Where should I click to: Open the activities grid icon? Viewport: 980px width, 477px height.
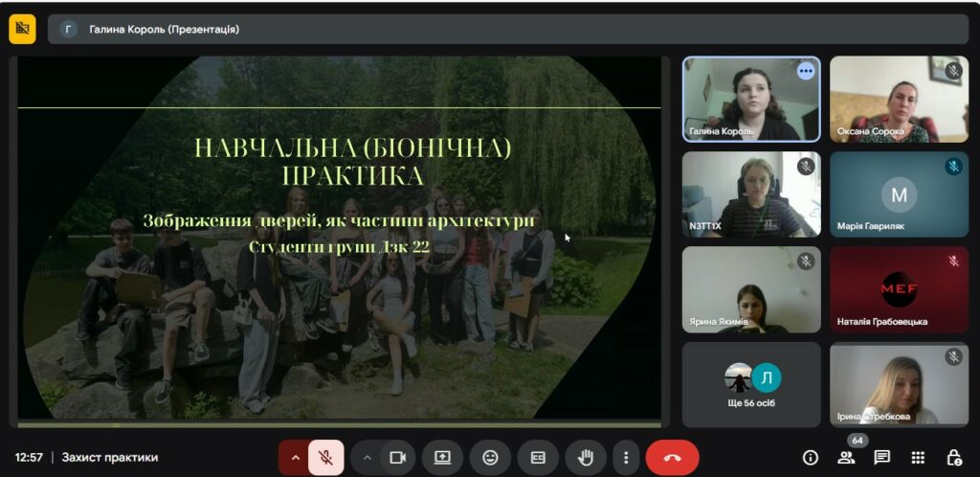coord(918,458)
